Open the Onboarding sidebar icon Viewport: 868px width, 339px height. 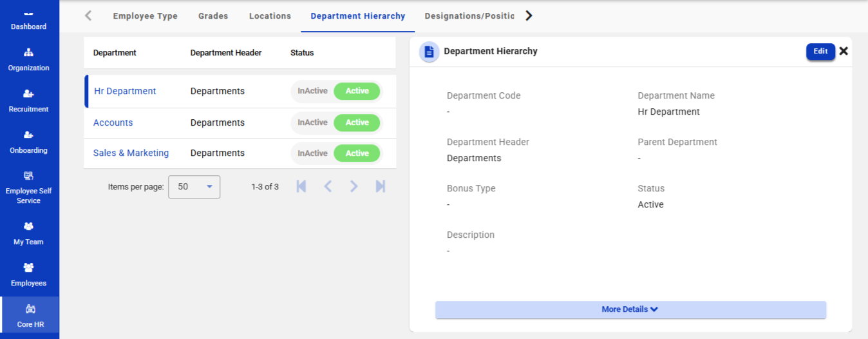tap(28, 135)
